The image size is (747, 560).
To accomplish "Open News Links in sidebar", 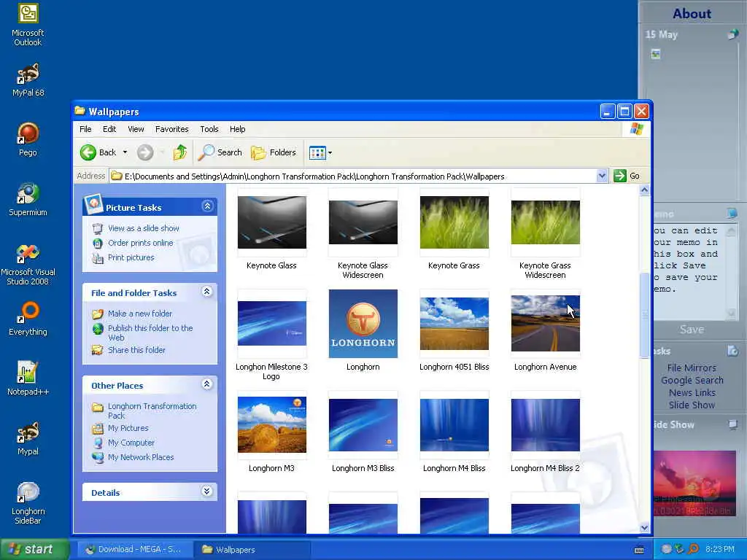I will (692, 392).
